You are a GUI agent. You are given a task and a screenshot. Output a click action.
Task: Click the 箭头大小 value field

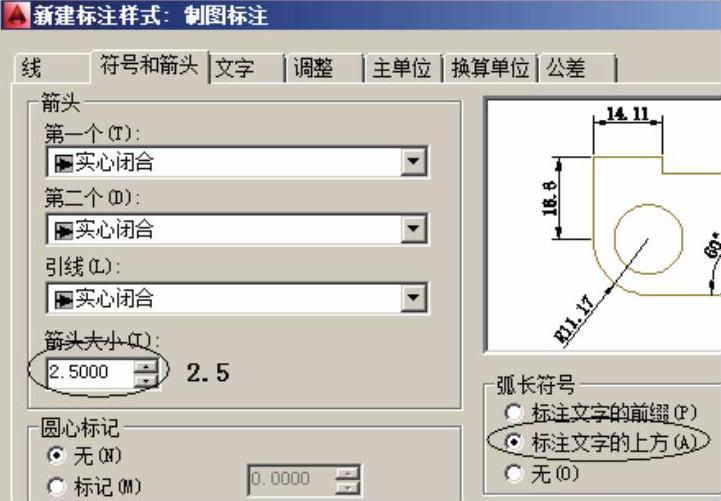(x=89, y=373)
